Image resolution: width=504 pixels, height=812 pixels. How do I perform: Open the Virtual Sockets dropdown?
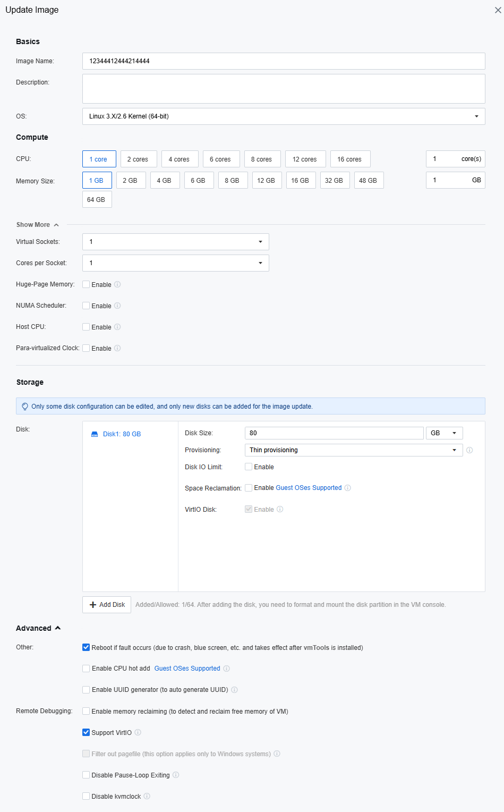tap(176, 242)
